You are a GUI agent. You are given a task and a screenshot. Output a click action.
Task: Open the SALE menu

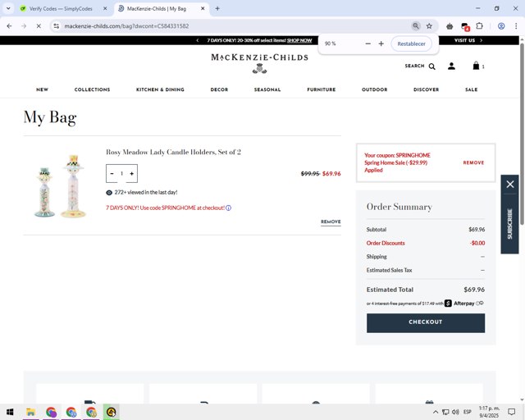tap(471, 89)
